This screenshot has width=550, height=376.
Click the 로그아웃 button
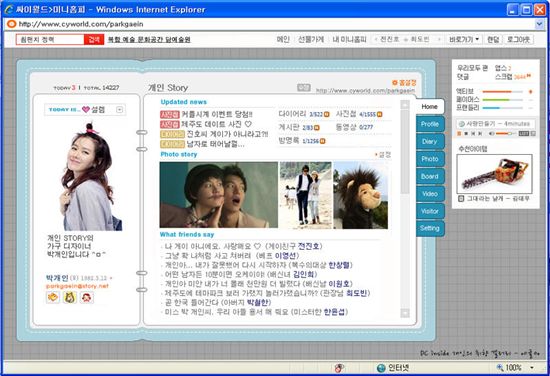point(518,39)
